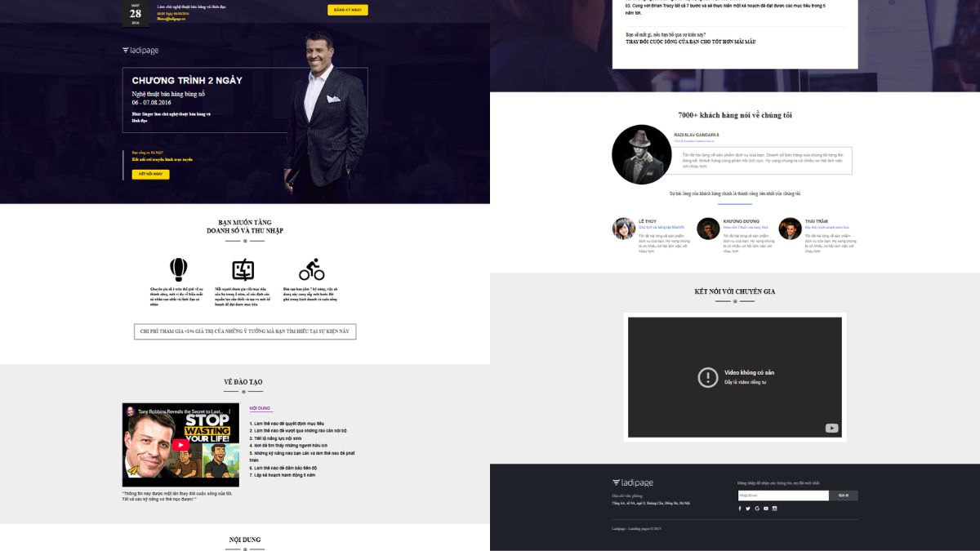Viewport: 980px width, 551px height.
Task: Click the book-and-chart icon in the benefits row
Action: (x=244, y=269)
